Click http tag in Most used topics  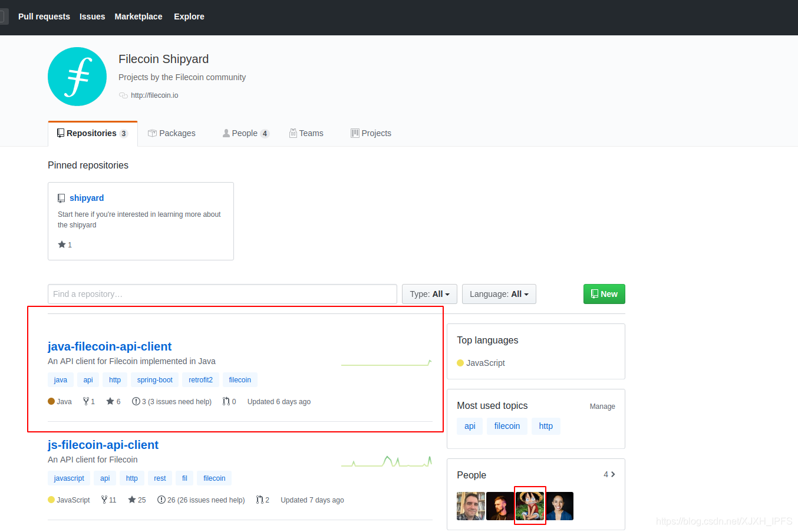[x=546, y=426]
